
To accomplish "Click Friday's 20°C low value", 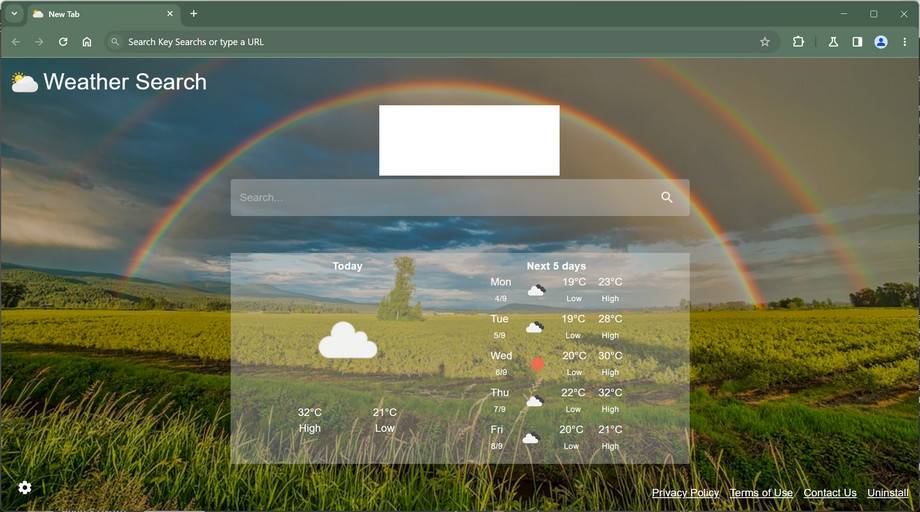I will (x=571, y=429).
